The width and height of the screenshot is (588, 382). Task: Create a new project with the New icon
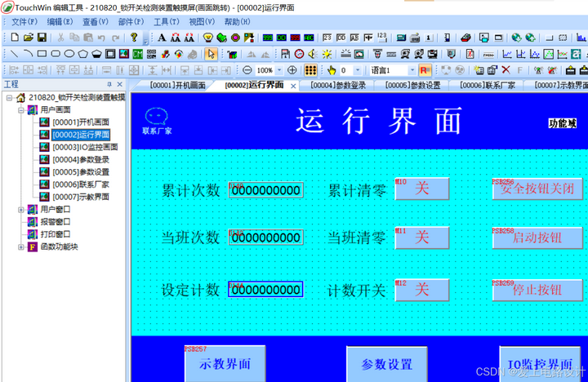(x=14, y=37)
